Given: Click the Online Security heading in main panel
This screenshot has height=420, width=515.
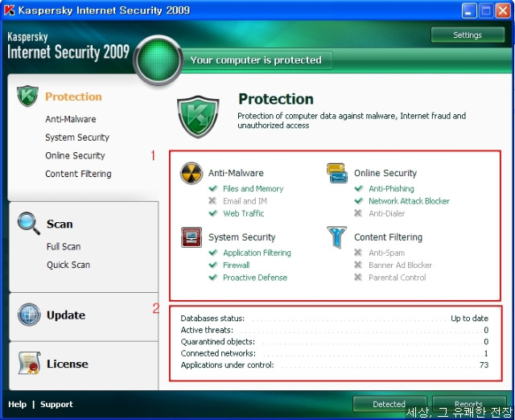Looking at the screenshot, I should click(385, 173).
